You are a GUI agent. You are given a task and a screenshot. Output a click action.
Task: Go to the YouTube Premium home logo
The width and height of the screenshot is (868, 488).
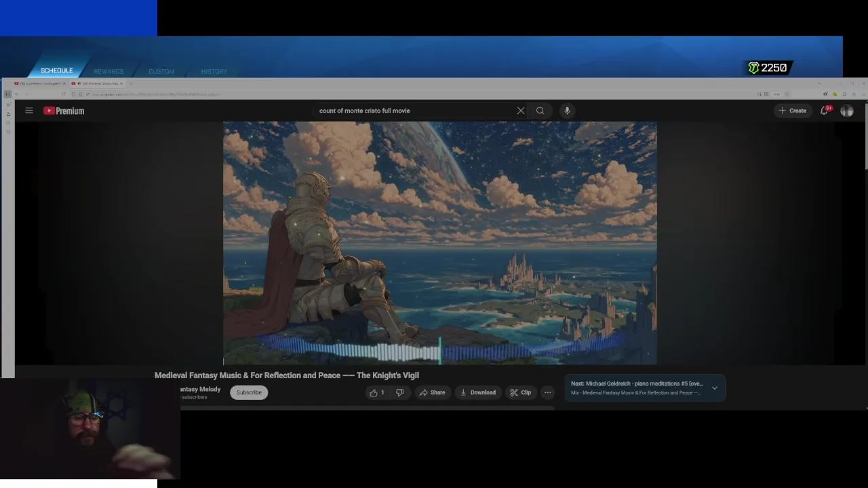pos(64,110)
